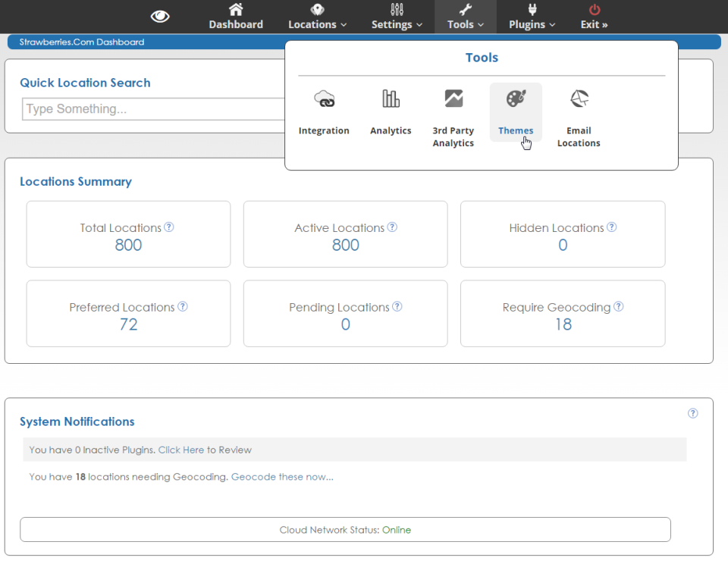Click the help icon in System Notifications

point(692,413)
